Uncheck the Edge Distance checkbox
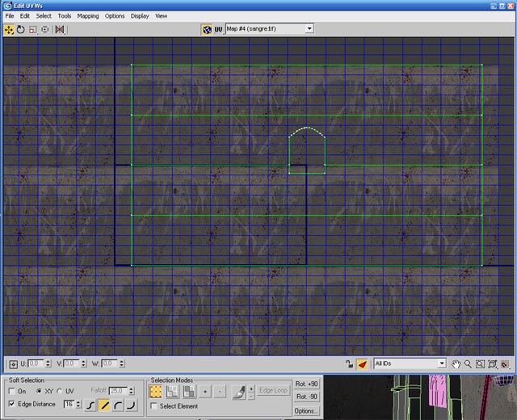Screen dimensions: 517x420 coord(12,404)
